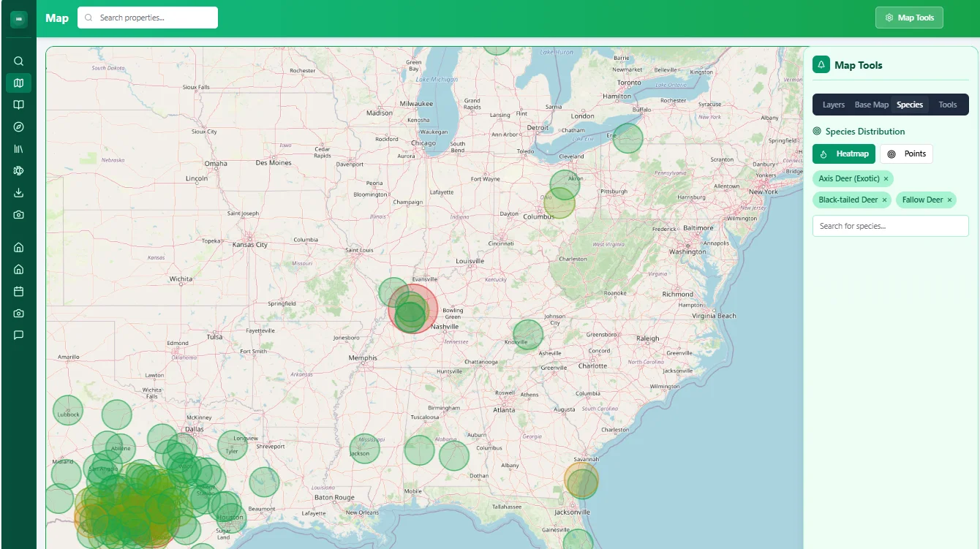
Task: Click the Milwaukee label on the map
Action: (417, 104)
